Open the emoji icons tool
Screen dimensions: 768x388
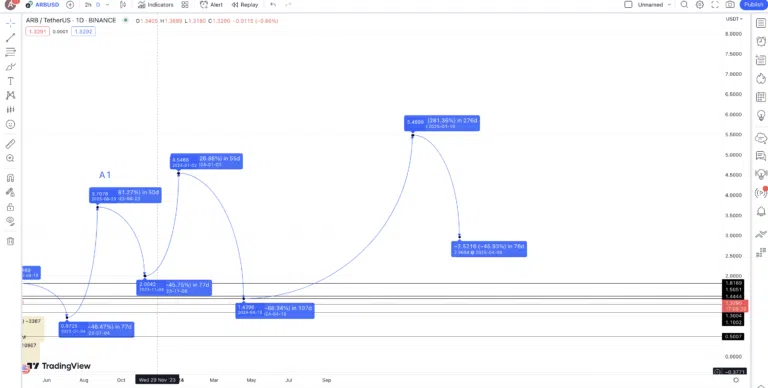pyautogui.click(x=10, y=124)
